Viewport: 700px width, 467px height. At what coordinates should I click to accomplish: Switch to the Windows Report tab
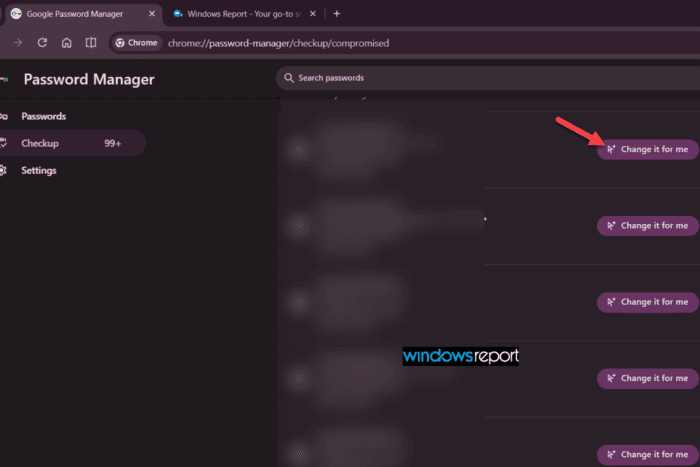244,14
